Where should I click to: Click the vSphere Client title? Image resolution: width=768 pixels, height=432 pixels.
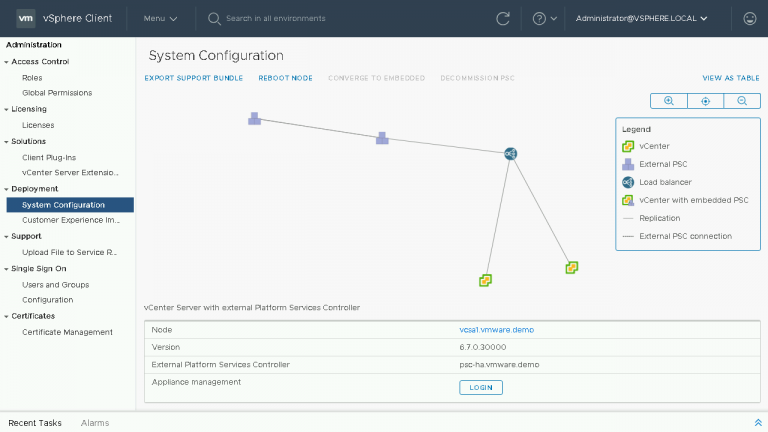coord(77,19)
